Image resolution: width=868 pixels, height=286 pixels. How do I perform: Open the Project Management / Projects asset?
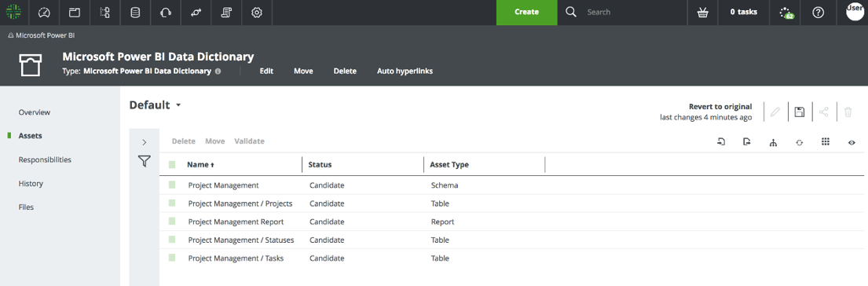tap(240, 203)
